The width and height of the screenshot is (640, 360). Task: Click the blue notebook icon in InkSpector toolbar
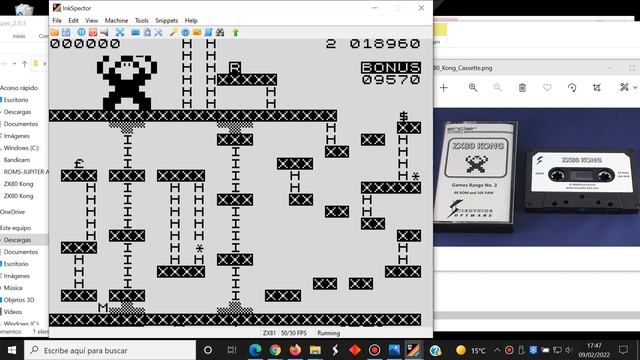209,32
